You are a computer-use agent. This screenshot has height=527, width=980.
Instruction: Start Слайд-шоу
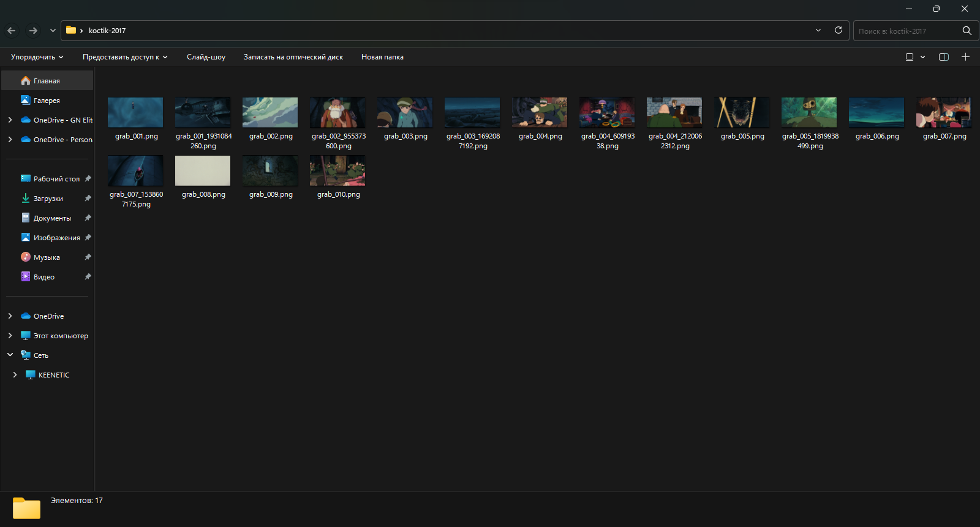pyautogui.click(x=206, y=57)
